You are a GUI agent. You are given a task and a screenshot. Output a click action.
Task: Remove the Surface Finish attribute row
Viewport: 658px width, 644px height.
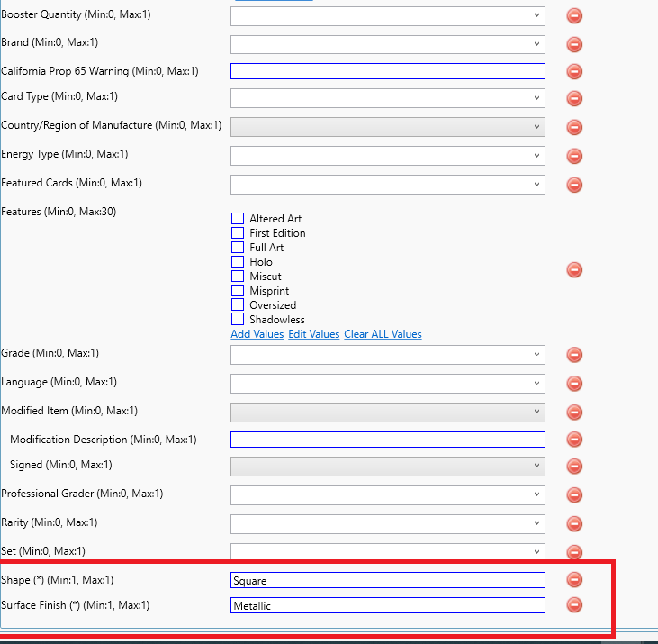point(574,605)
